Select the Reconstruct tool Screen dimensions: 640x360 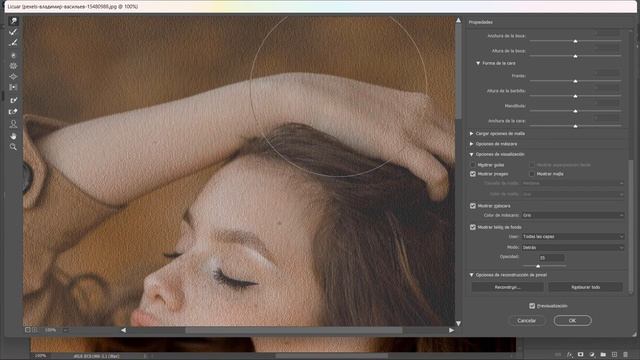(x=13, y=32)
